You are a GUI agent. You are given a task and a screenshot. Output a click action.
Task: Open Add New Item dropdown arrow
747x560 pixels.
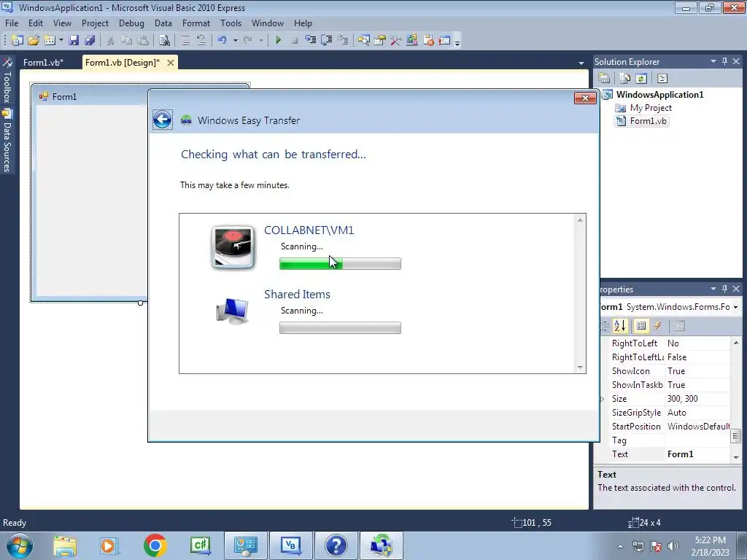click(61, 41)
